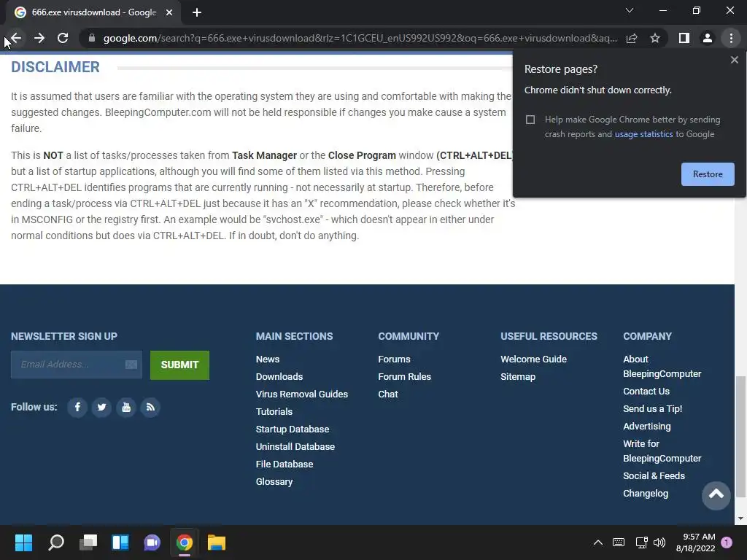The height and width of the screenshot is (560, 747).
Task: Go back with the browser back arrow
Action: (x=16, y=38)
